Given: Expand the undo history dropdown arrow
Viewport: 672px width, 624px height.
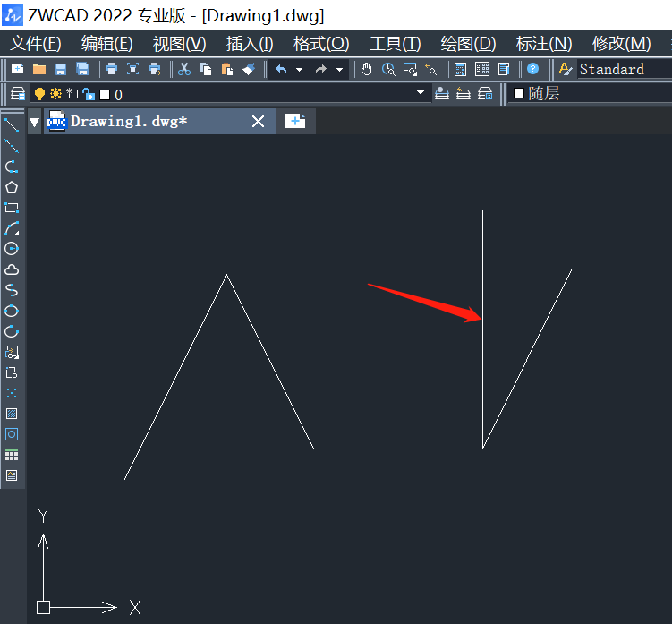Looking at the screenshot, I should click(x=300, y=70).
